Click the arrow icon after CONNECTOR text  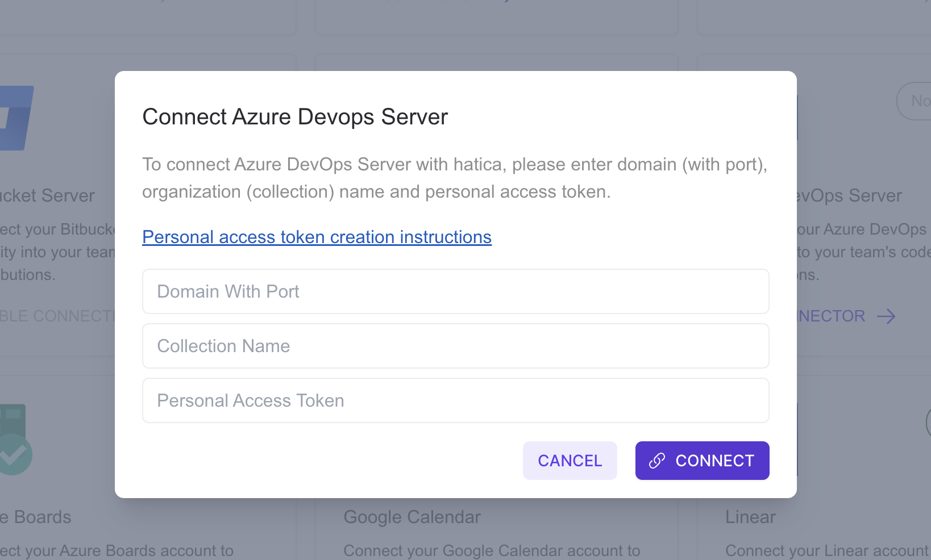886,316
